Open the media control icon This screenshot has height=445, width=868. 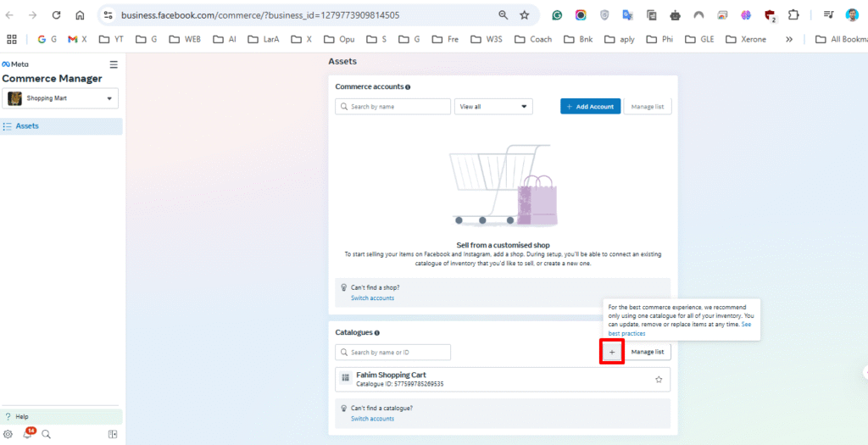point(828,15)
